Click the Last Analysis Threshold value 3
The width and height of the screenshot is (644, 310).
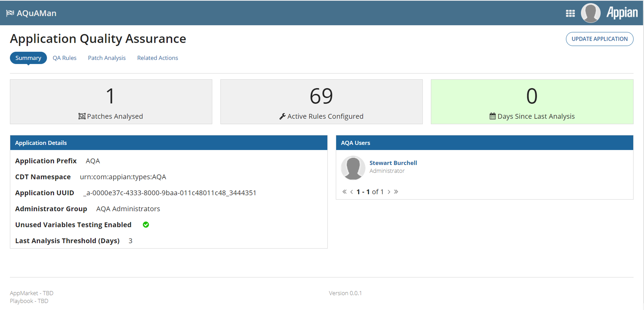[x=130, y=241]
